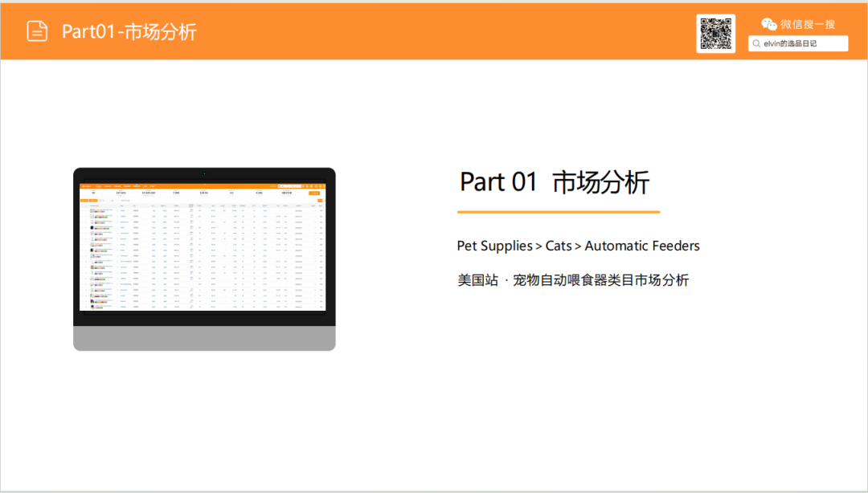Click the '美国站 · 宠物自动喂食器类目市场分析' subtitle
This screenshot has width=868, height=493.
tap(573, 280)
